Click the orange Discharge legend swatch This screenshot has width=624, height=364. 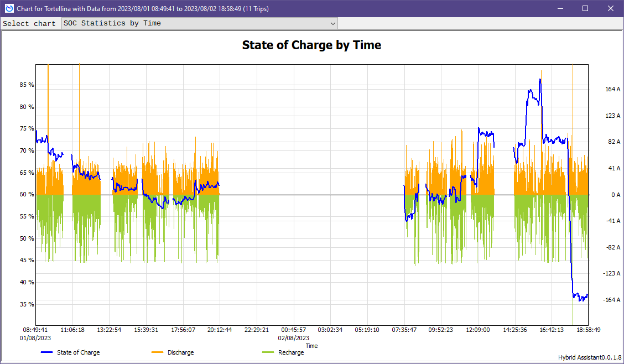coord(158,352)
